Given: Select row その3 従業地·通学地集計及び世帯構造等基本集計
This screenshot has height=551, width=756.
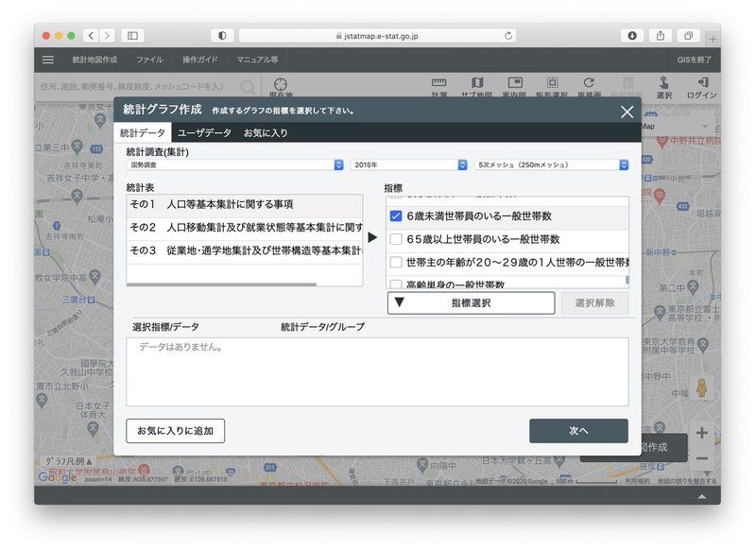Looking at the screenshot, I should pos(245,250).
